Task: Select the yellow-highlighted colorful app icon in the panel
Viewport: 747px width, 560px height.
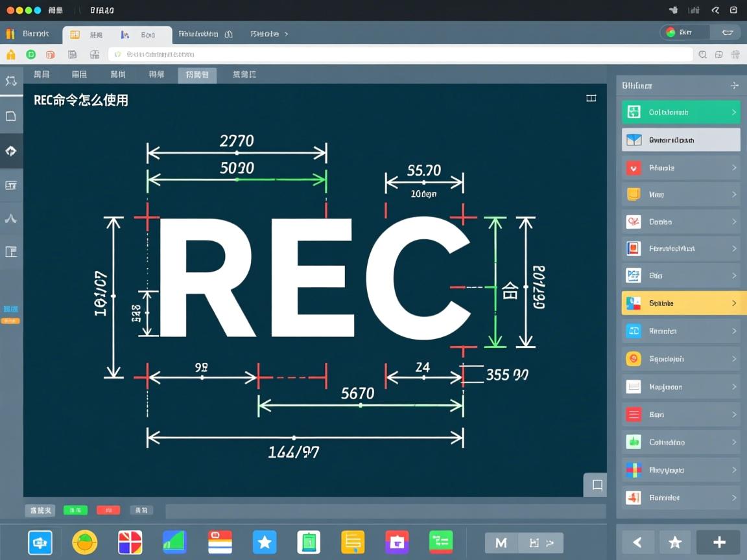Action: (x=634, y=303)
